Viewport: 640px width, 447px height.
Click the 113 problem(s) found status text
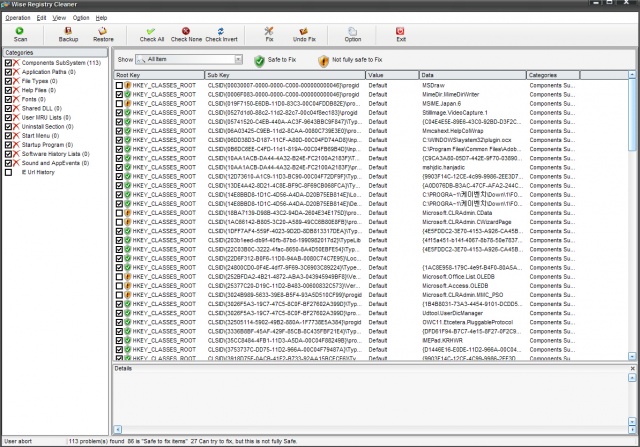coord(96,441)
